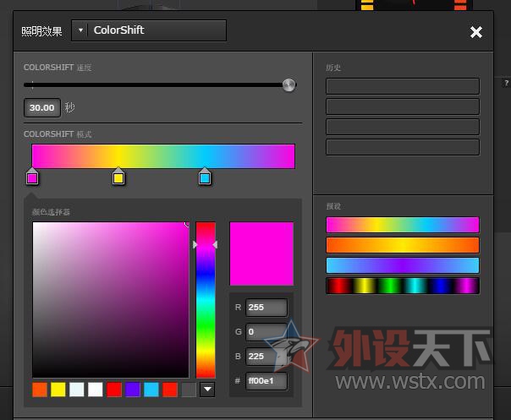Apply the blue-purple gradient preset

pyautogui.click(x=403, y=265)
